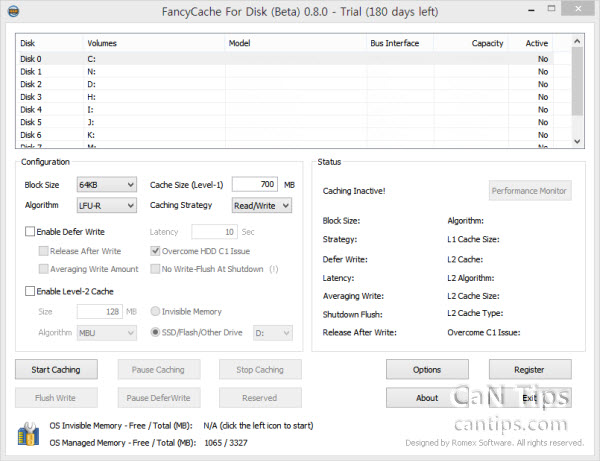Select the Disk 3 row
600x461 pixels.
(x=285, y=97)
